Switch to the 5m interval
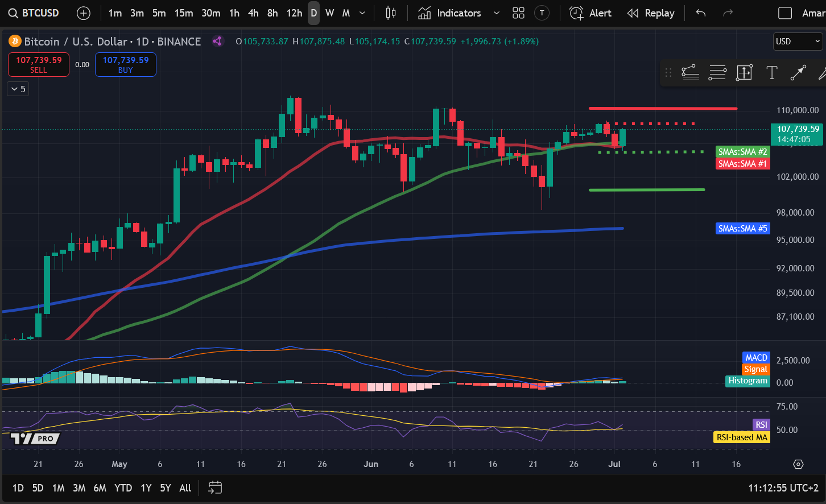The width and height of the screenshot is (826, 504). (159, 13)
